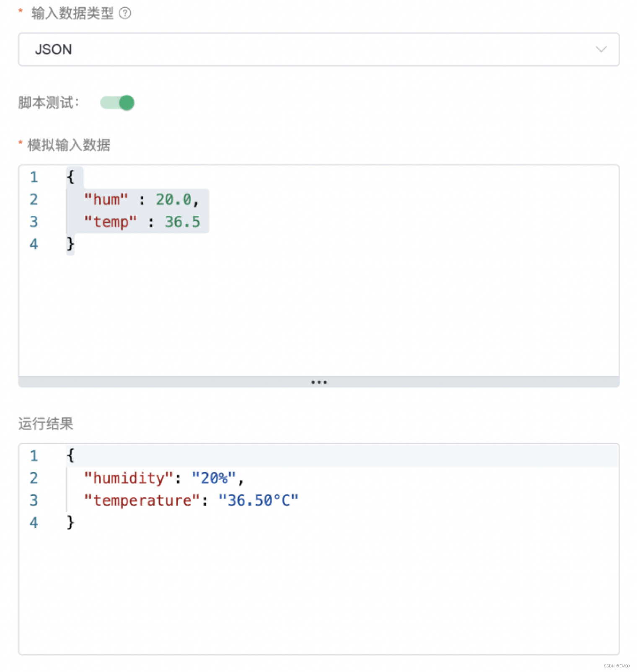Image resolution: width=637 pixels, height=672 pixels.
Task: Click the "hum" key in input editor
Action: coord(106,199)
